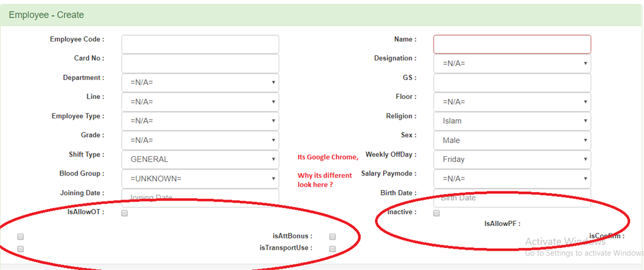Click the 'Designation :' label text
Image resolution: width=644 pixels, height=270 pixels.
pyautogui.click(x=395, y=59)
